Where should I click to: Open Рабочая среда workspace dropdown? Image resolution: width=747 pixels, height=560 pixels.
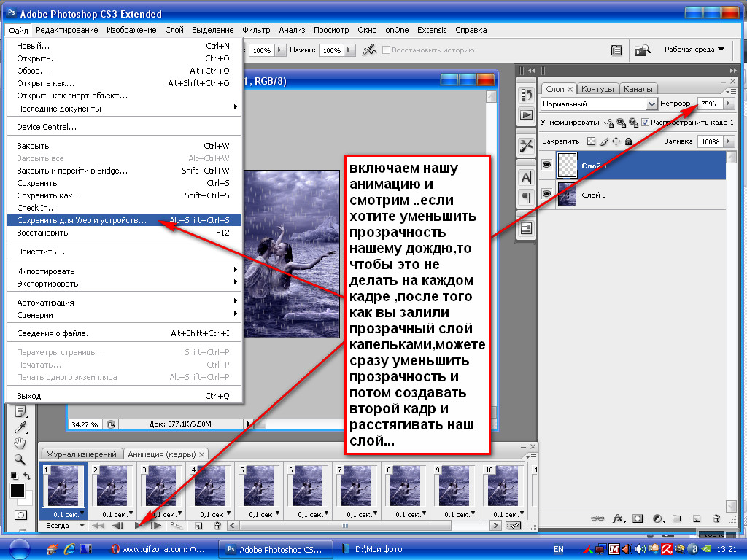coord(694,50)
